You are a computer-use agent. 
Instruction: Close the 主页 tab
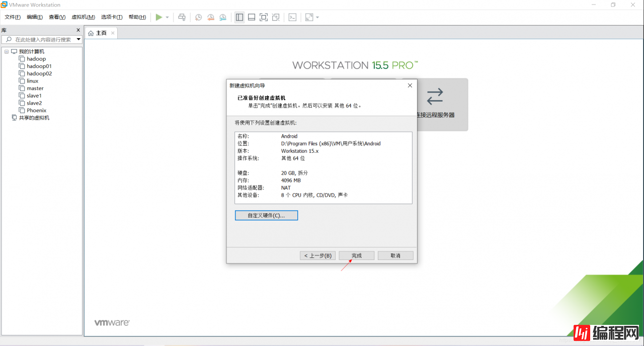[x=113, y=33]
